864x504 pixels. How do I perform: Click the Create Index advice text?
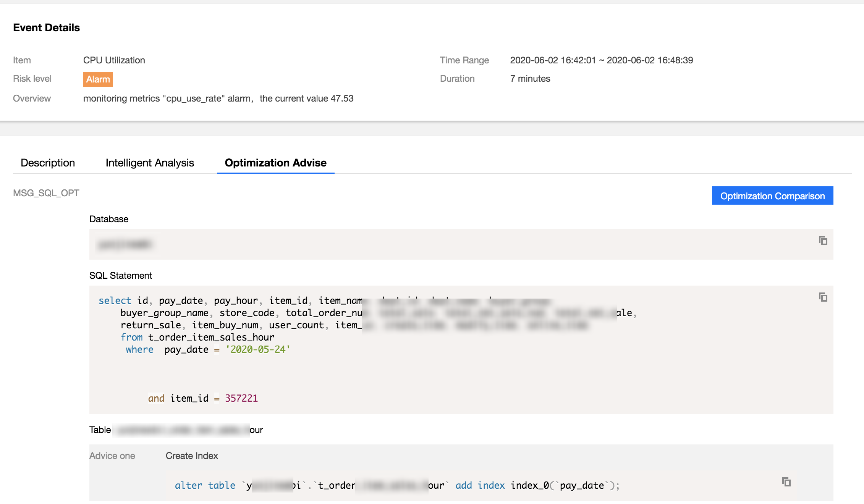pos(192,456)
